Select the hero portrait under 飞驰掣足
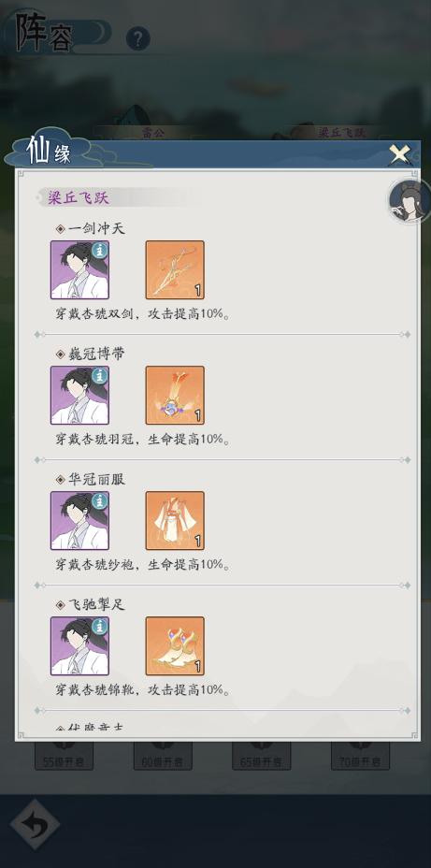431x868 pixels. 79,646
